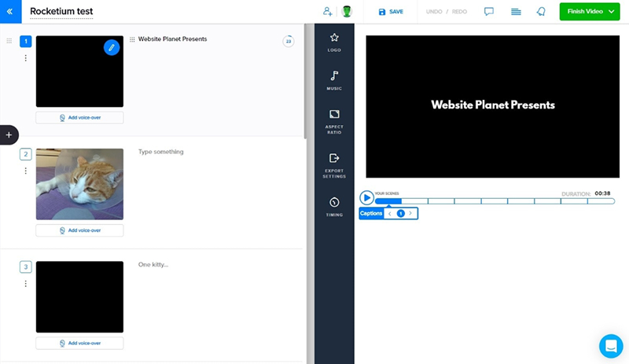The image size is (629, 364).
Task: Open the chat support bubble
Action: [610, 346]
